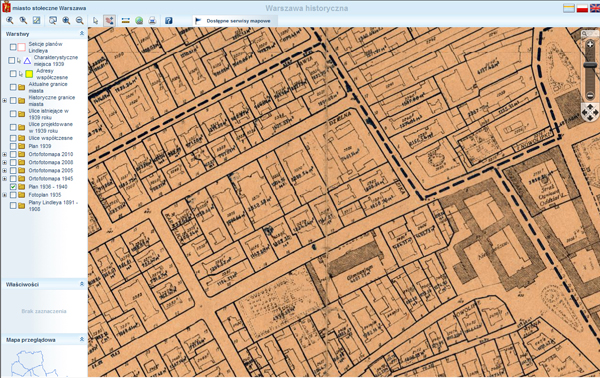Switch to English language UK flag

point(595,8)
